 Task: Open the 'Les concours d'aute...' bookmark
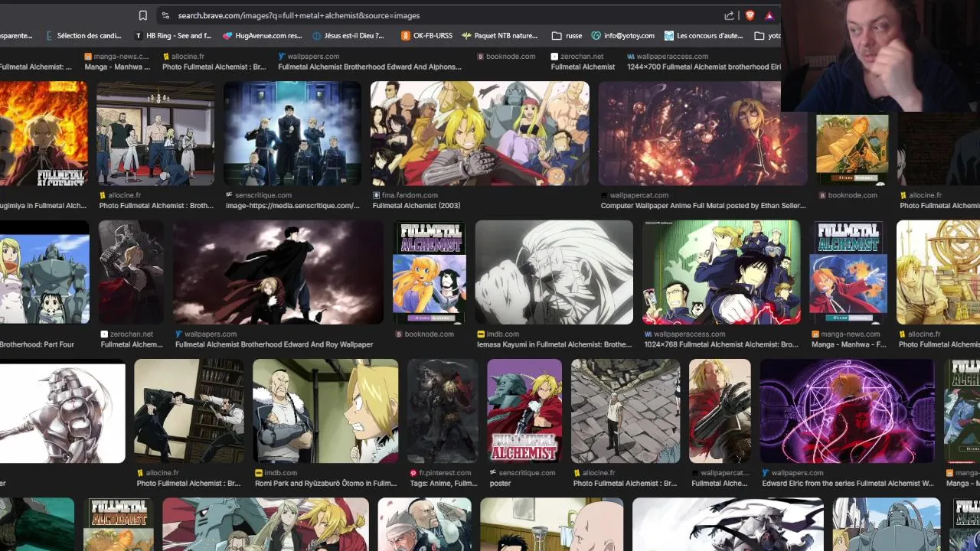click(704, 35)
